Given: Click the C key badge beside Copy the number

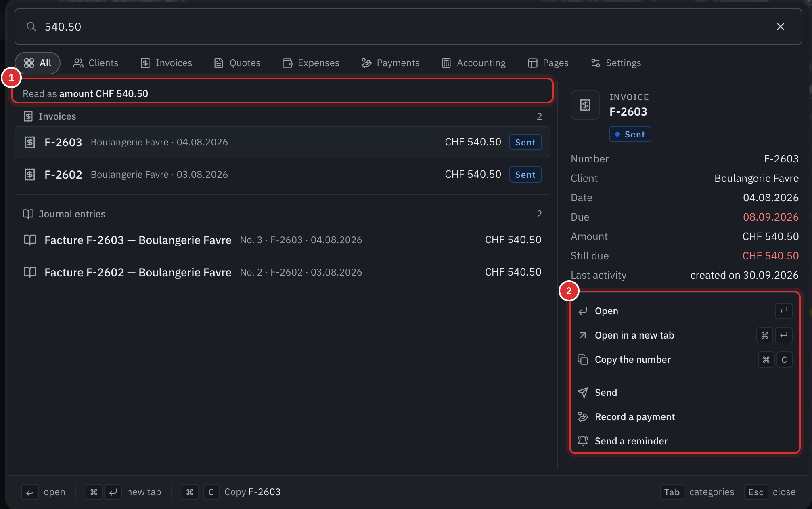Looking at the screenshot, I should (x=784, y=360).
